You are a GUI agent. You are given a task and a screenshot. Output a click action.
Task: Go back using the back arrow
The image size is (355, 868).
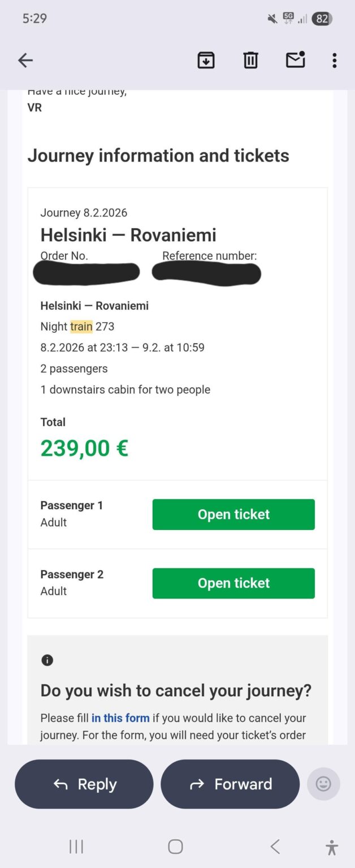tap(25, 60)
